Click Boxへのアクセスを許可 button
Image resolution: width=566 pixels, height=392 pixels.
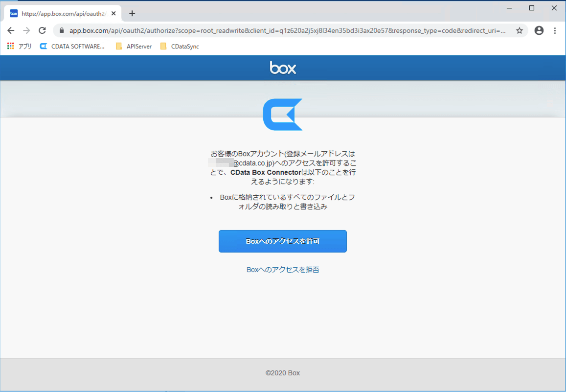pyautogui.click(x=283, y=241)
